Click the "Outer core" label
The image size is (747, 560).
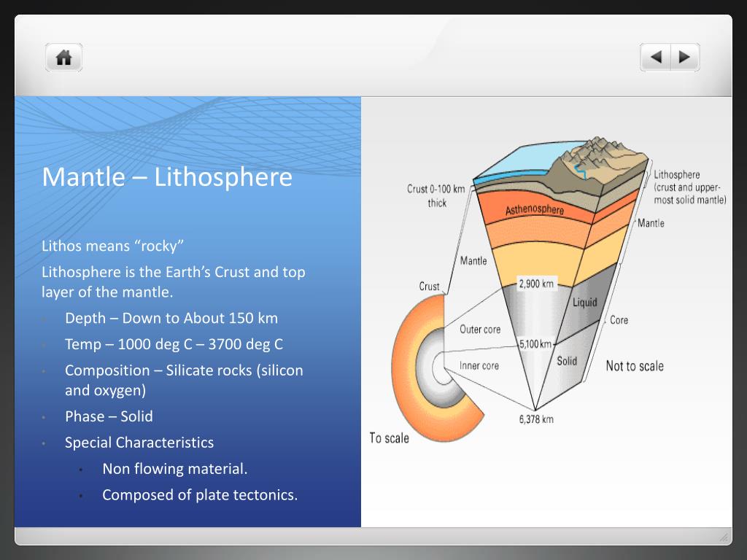480,329
